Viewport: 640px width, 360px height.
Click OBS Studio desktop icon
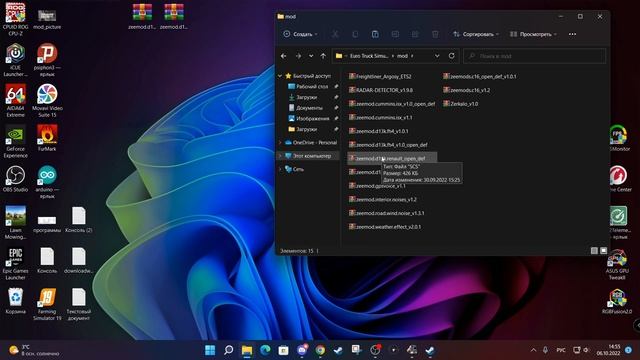pyautogui.click(x=16, y=179)
